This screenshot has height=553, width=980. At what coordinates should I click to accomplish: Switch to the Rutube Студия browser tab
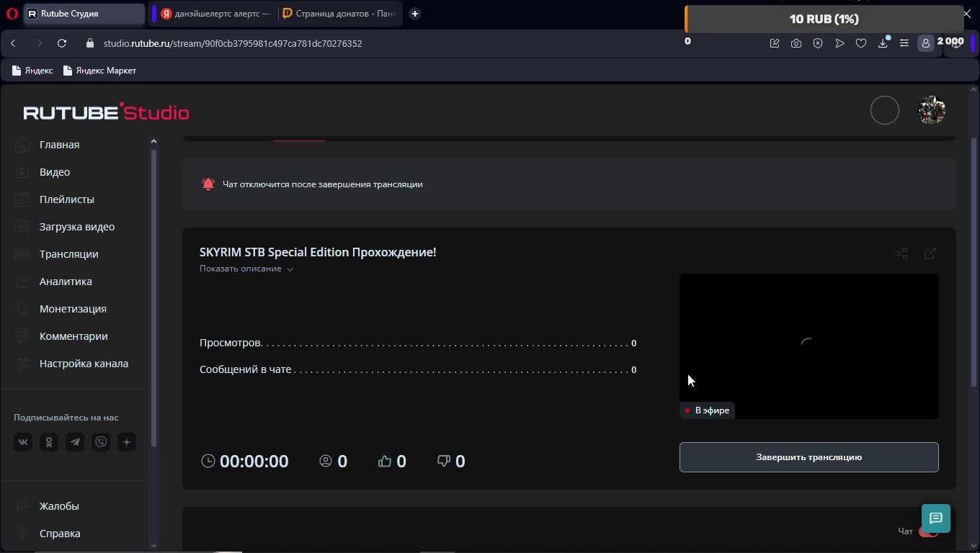[x=84, y=13]
